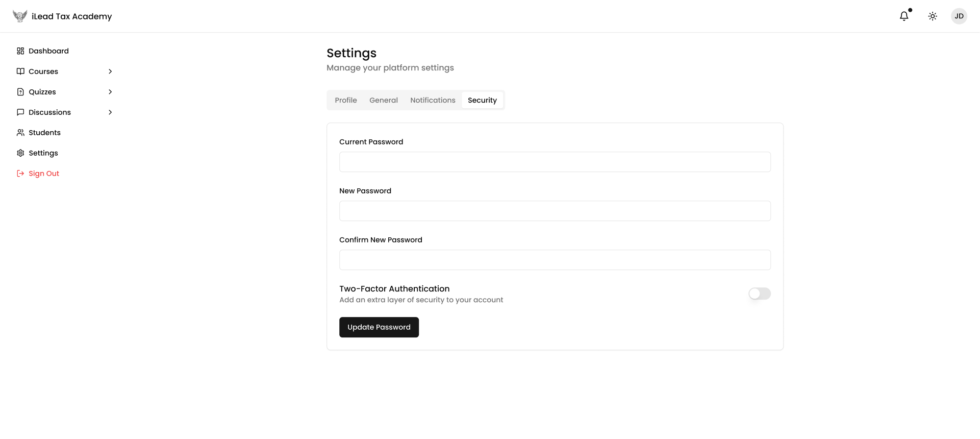Expand the Discussions submenu chevron
The height and width of the screenshot is (439, 980).
pyautogui.click(x=110, y=112)
